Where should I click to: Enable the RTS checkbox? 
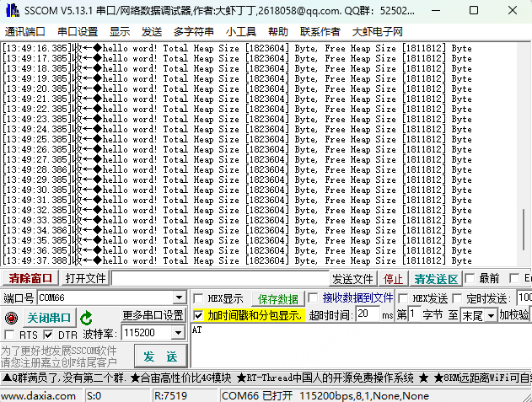coord(9,335)
